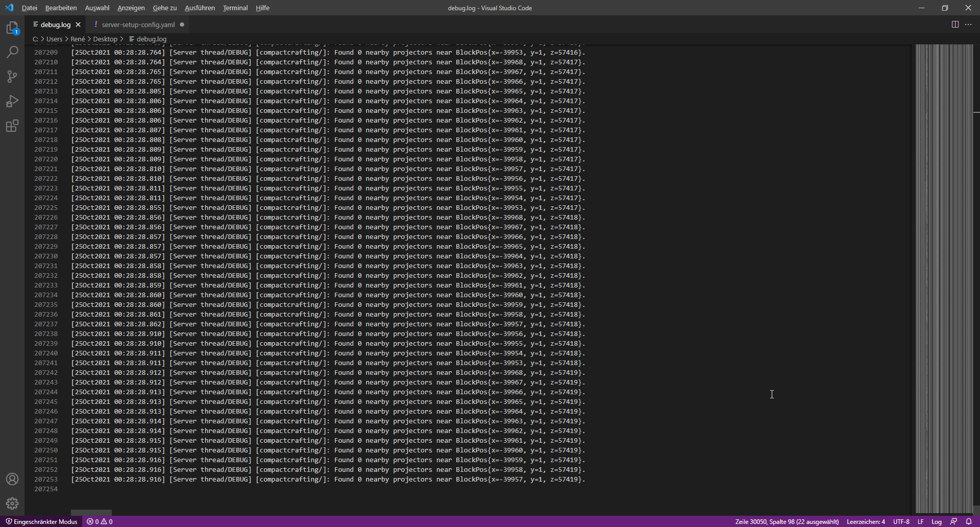The height and width of the screenshot is (527, 980).
Task: Change end of line sequence LF
Action: click(920, 521)
